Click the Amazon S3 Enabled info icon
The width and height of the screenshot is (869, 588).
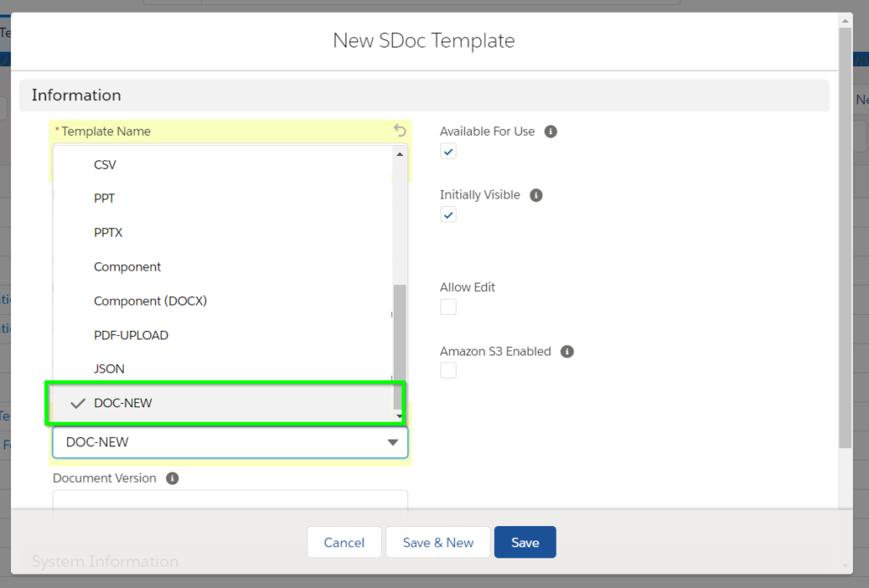coord(567,350)
